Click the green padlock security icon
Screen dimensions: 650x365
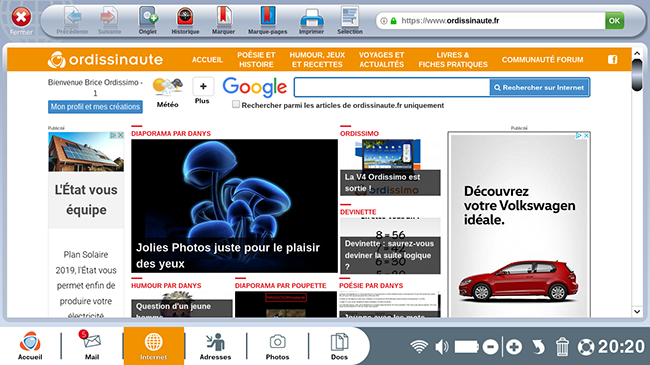click(x=393, y=20)
